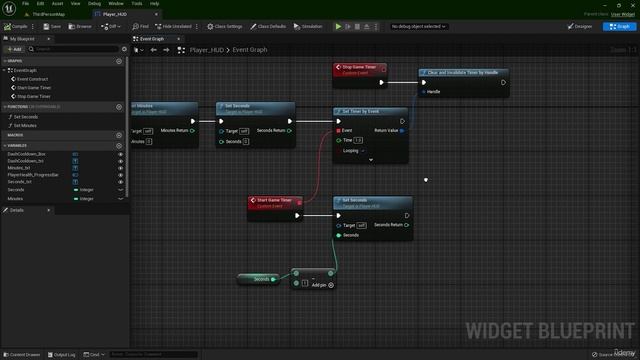Open the Cmd dropdown in the status bar
The width and height of the screenshot is (640, 360).
pos(94,355)
